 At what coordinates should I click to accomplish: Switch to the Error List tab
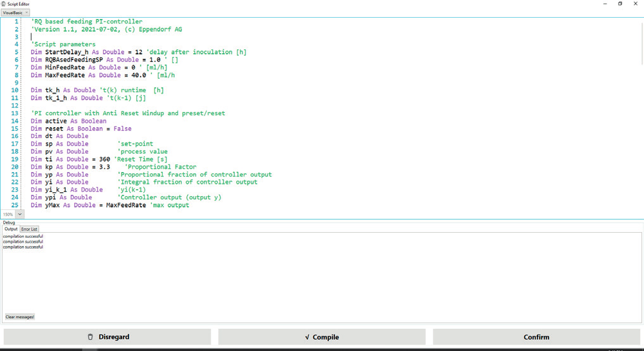pyautogui.click(x=29, y=229)
